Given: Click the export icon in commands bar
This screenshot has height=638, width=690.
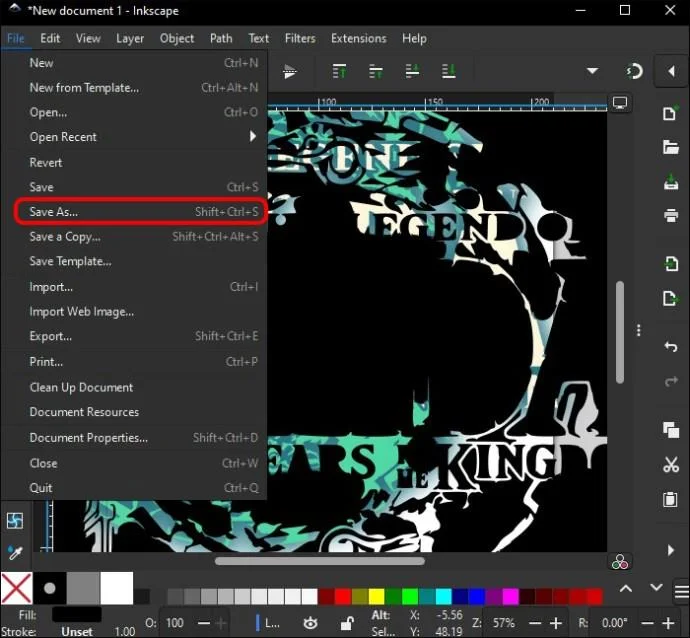Looking at the screenshot, I should click(671, 298).
